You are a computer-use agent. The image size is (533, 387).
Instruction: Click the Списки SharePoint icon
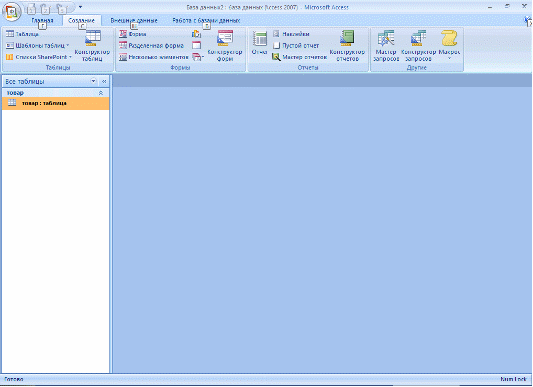pos(10,57)
